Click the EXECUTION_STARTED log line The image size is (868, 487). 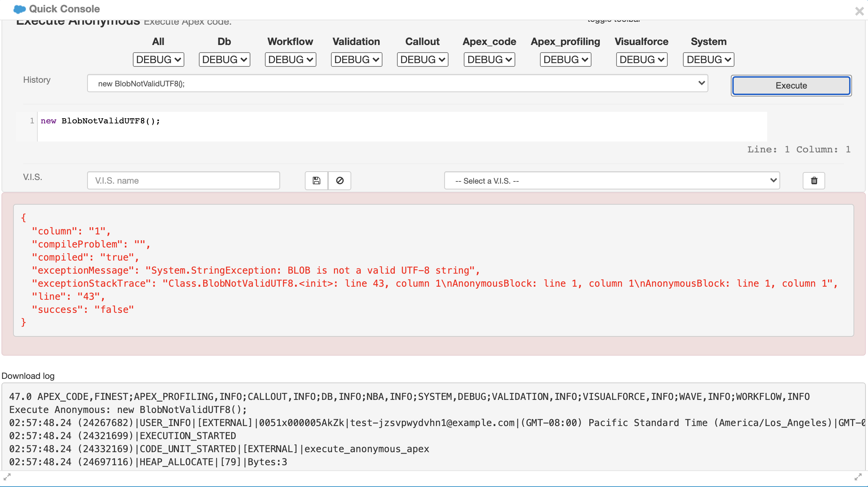tap(123, 436)
